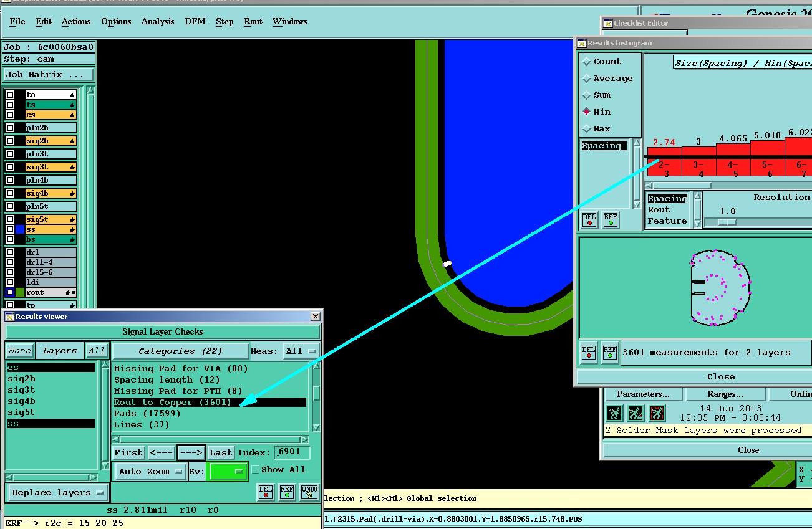Toggle the pln2b layer display checkbox
Viewport: 812px width, 529px height.
click(x=10, y=128)
